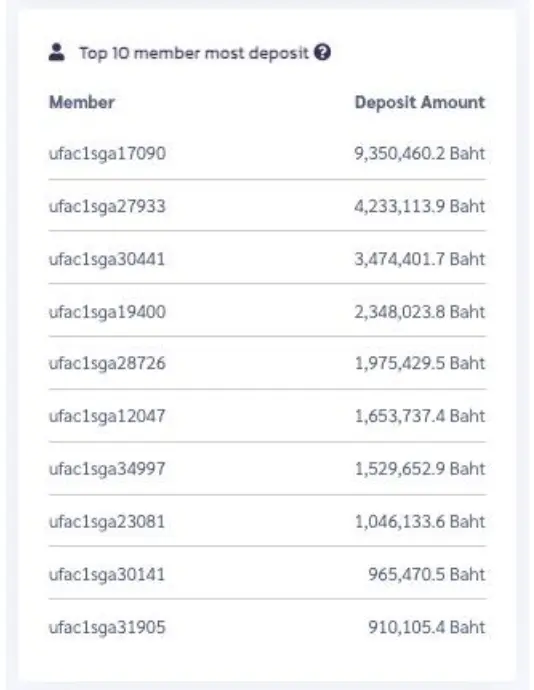Click the member person icon
Viewport: 534px width, 690px height.
56,52
